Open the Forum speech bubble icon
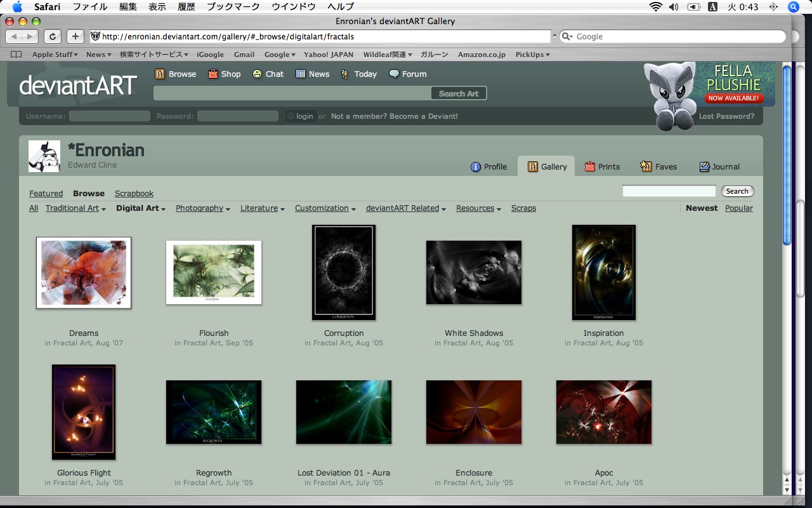Viewport: 812px width, 508px height. [x=394, y=74]
